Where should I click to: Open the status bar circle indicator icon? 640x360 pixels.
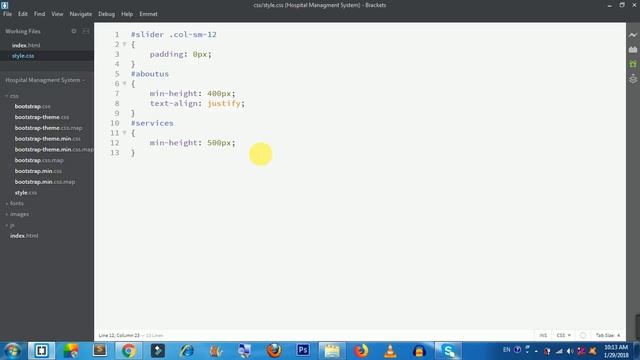pos(583,335)
